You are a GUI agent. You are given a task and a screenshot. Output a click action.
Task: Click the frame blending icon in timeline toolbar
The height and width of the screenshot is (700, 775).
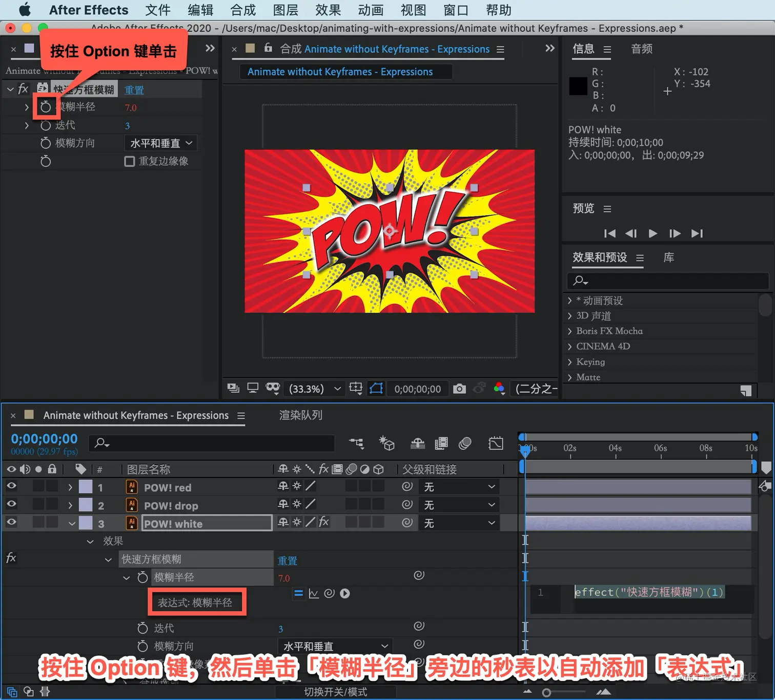click(x=441, y=444)
